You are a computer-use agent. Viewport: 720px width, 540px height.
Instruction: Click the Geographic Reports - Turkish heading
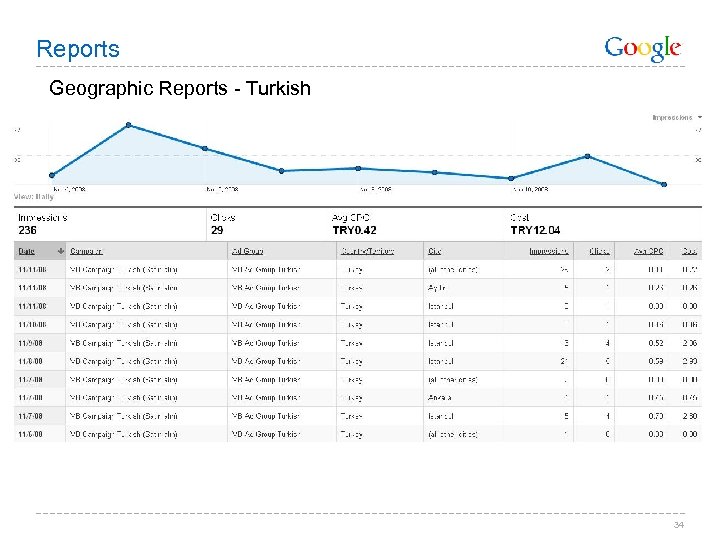click(180, 89)
